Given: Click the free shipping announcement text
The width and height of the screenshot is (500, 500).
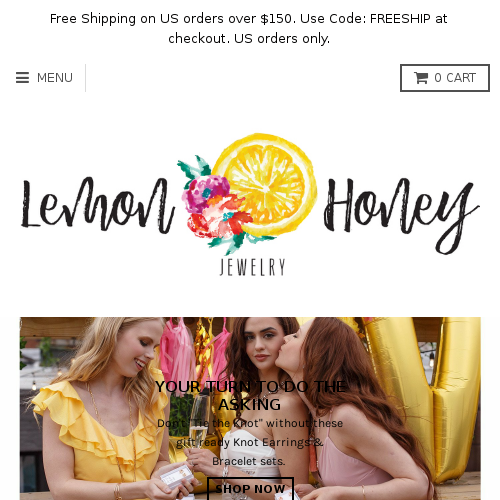Looking at the screenshot, I should click(249, 28).
